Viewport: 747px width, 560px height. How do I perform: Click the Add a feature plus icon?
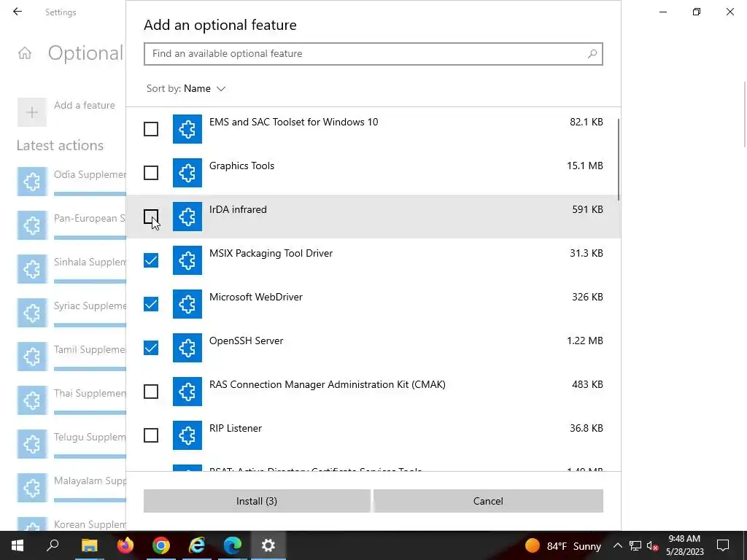click(x=32, y=112)
